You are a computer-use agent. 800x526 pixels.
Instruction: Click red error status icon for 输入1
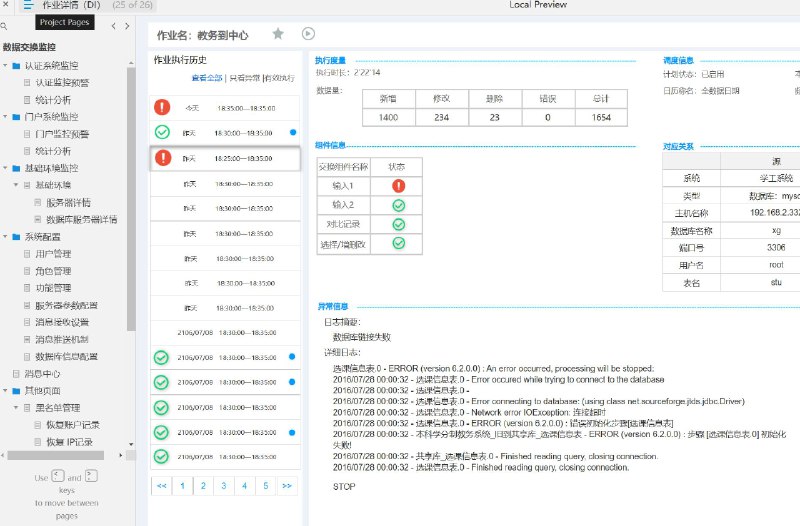coord(398,186)
